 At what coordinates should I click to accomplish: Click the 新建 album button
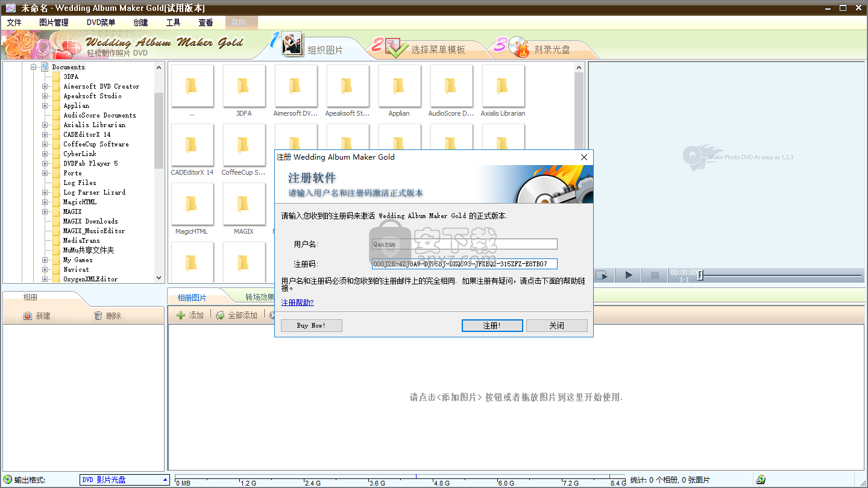tap(37, 316)
